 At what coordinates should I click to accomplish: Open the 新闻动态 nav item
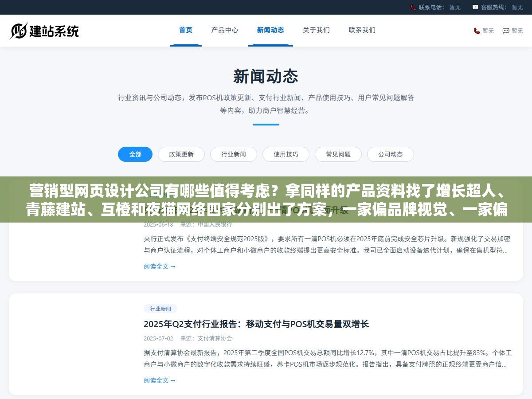(270, 30)
